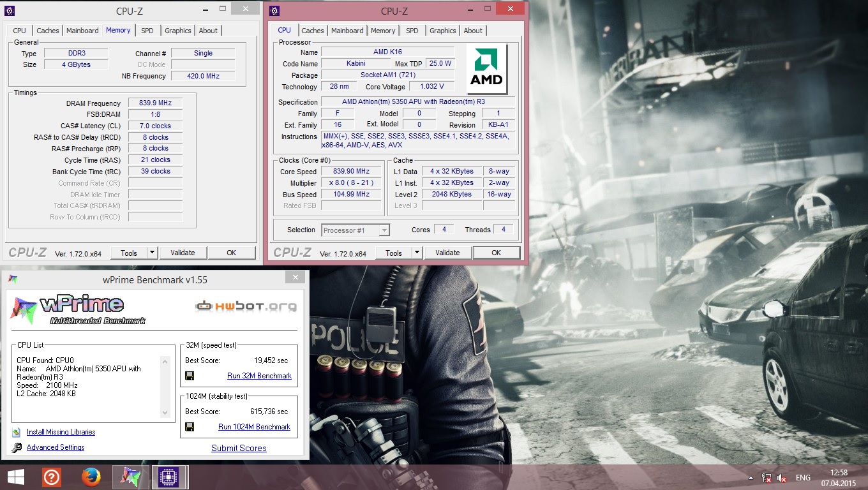
Task: Click Validate in processor CPU-Z window
Action: coord(447,253)
